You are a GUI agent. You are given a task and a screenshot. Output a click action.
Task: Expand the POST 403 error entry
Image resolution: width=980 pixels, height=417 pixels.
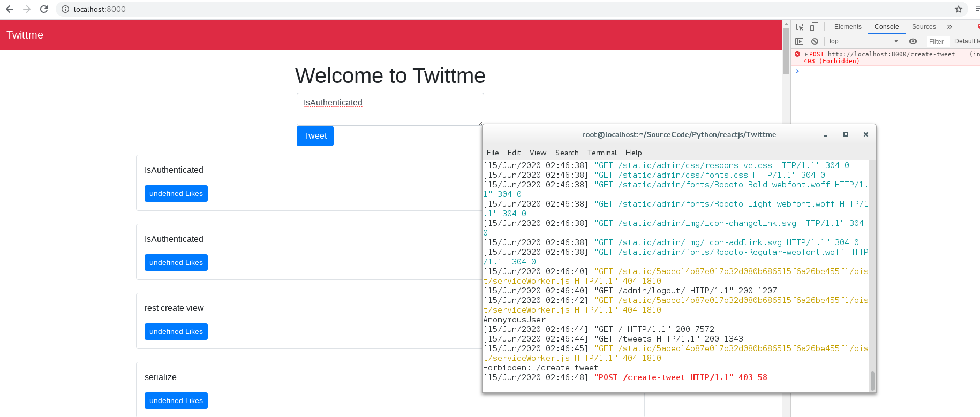coord(806,54)
